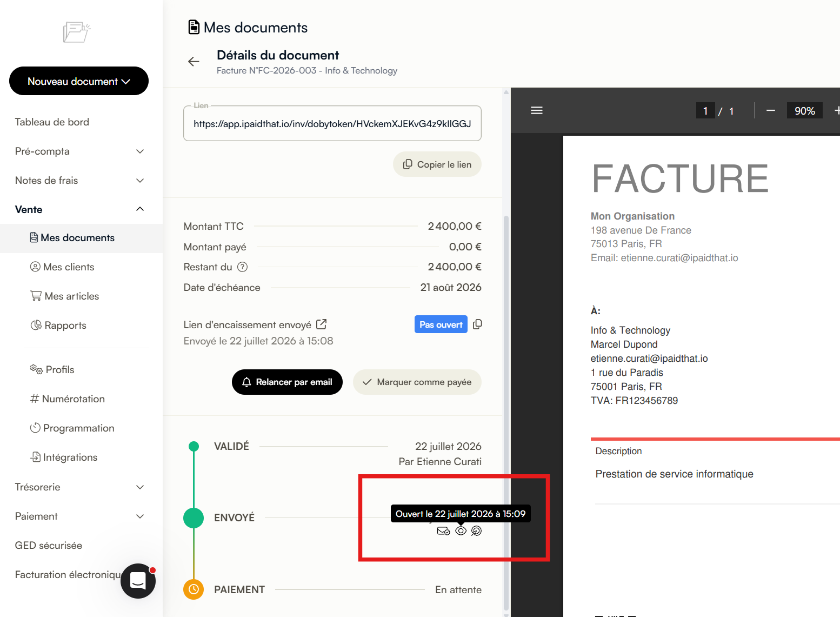This screenshot has height=617, width=840.
Task: Click Par Etienne Curati text
Action: tap(440, 462)
